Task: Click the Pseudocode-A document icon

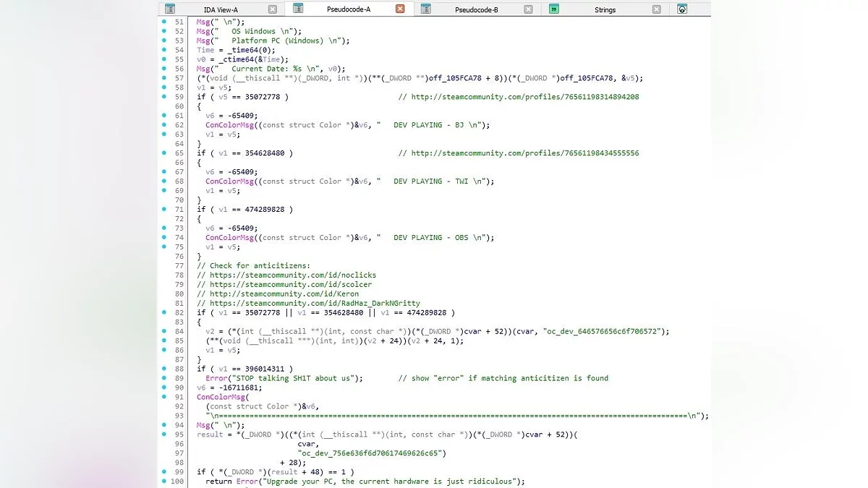Action: coord(298,9)
